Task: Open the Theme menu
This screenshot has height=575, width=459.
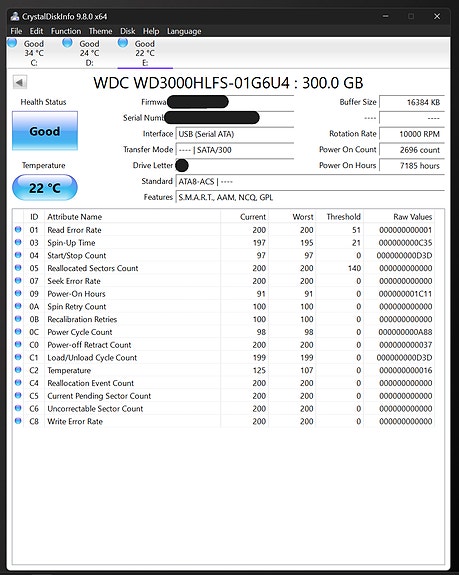Action: click(100, 31)
